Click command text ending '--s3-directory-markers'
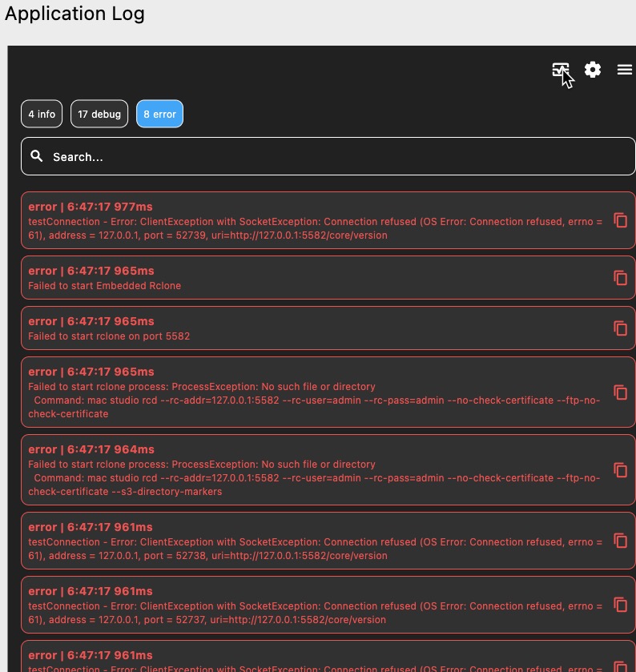 pos(314,485)
